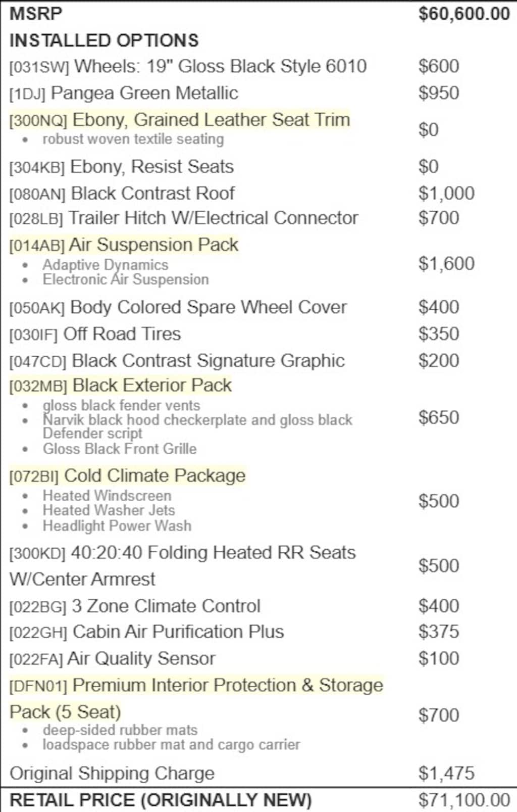Select the Pangea Green Metallic option
This screenshot has height=812, width=517.
pyautogui.click(x=144, y=93)
